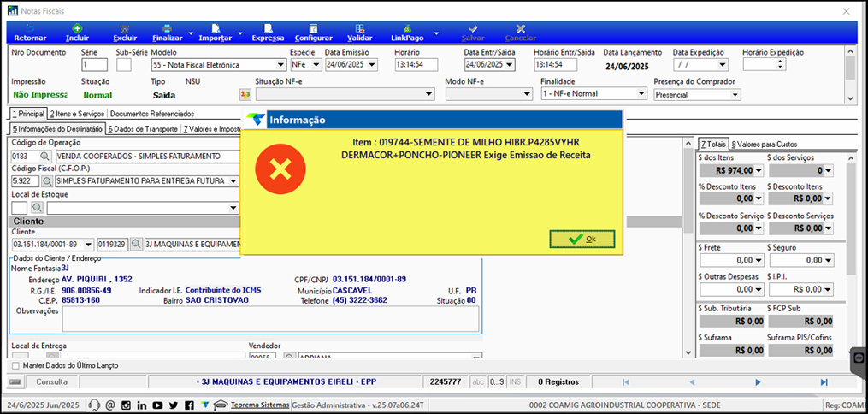Search Local de Estoque with magnifier
The image size is (868, 414).
pos(37,208)
